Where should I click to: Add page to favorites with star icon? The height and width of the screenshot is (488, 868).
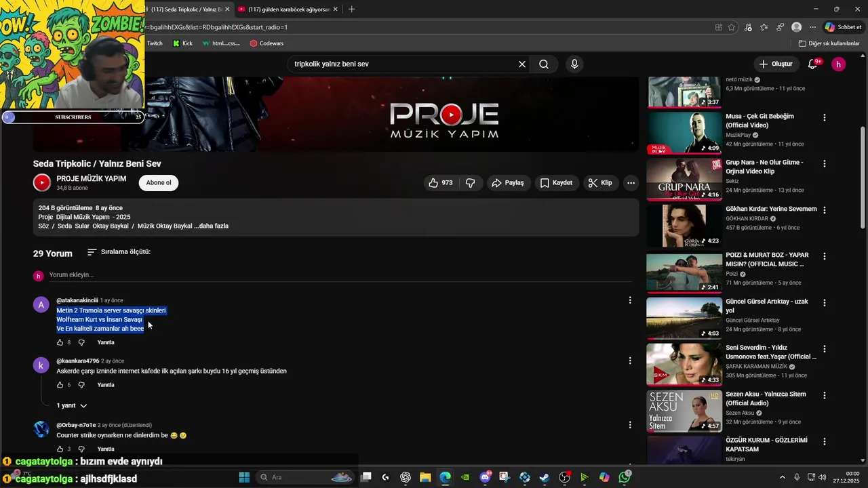731,27
